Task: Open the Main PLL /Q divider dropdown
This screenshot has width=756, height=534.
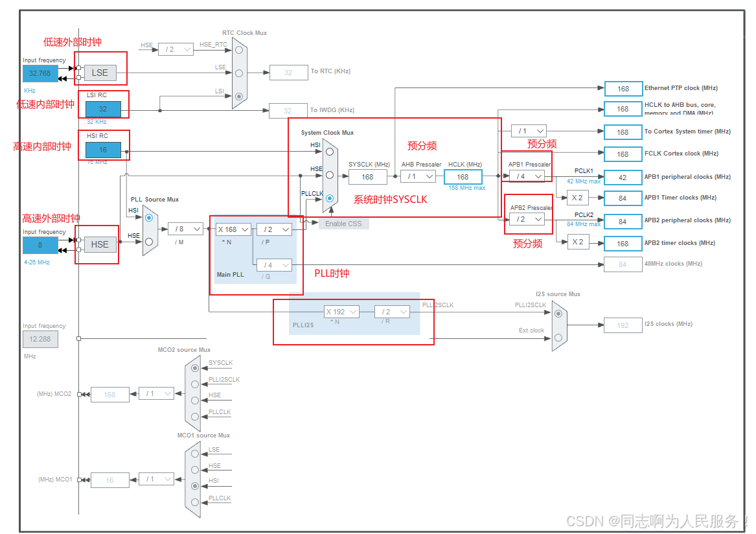Action: pos(274,265)
